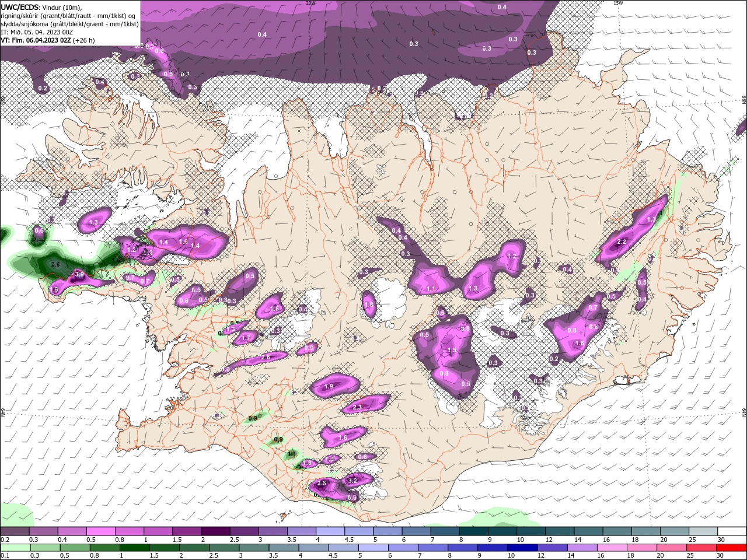
Task: Click the '2.2' snowfall value in the east
Action: (x=622, y=242)
